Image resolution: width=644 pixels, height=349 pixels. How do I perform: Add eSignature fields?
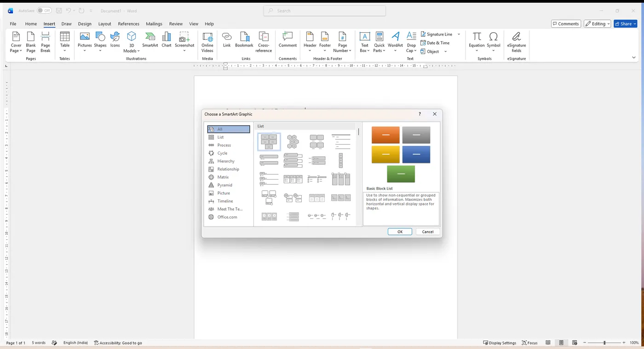click(517, 42)
